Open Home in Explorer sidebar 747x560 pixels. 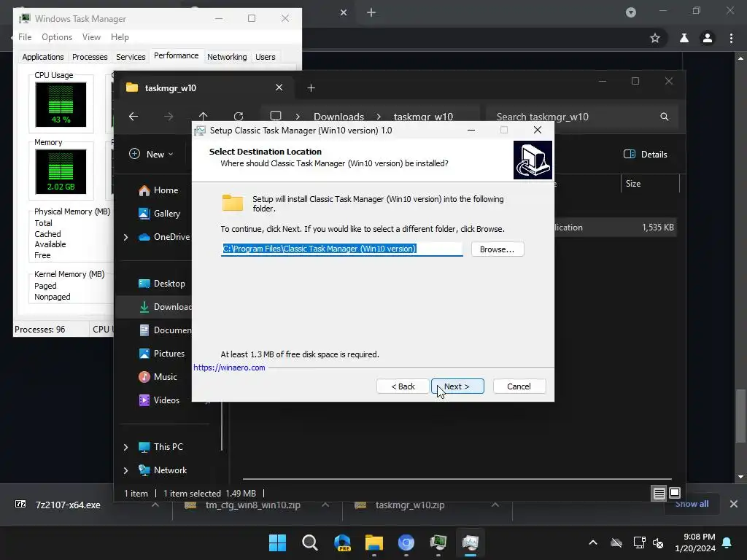tap(158, 190)
